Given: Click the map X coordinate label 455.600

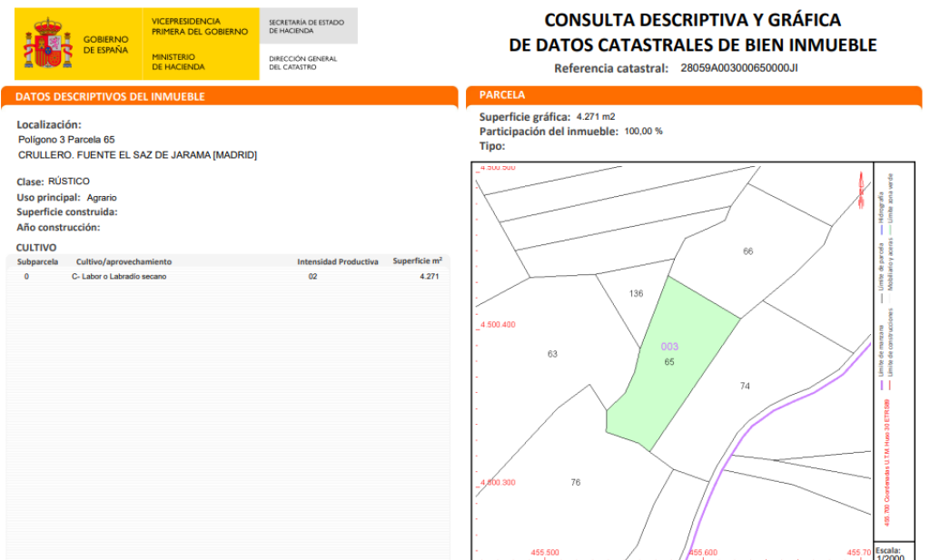Looking at the screenshot, I should click(x=703, y=553).
